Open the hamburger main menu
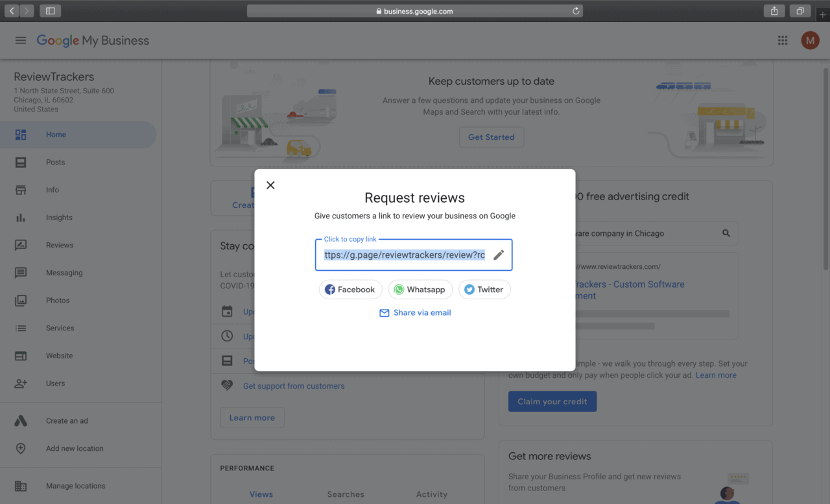 (21, 40)
